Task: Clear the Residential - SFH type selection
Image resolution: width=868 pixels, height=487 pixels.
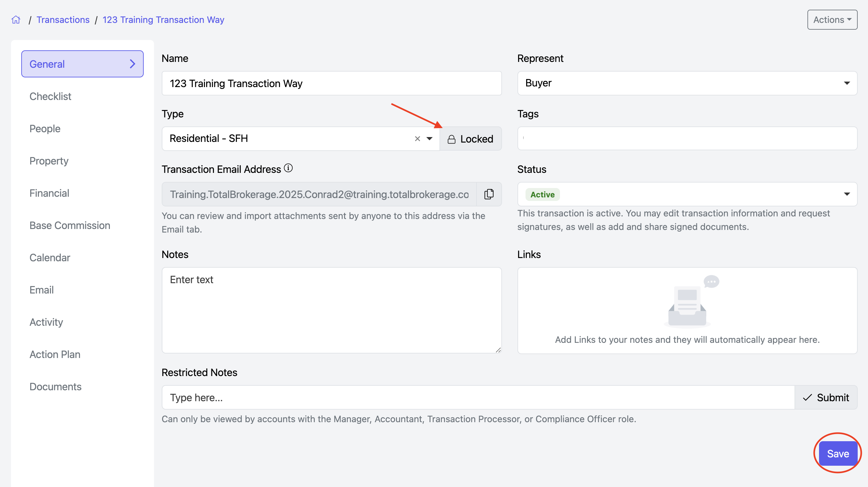Action: click(417, 139)
